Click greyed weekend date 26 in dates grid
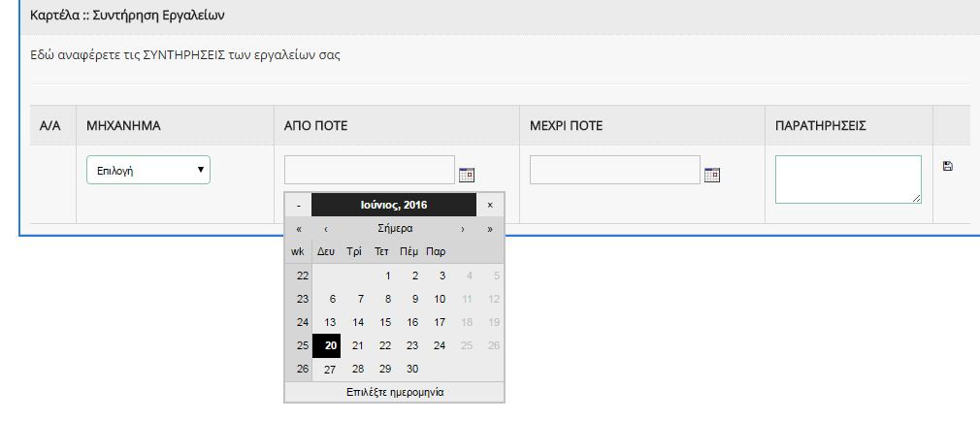 494,345
